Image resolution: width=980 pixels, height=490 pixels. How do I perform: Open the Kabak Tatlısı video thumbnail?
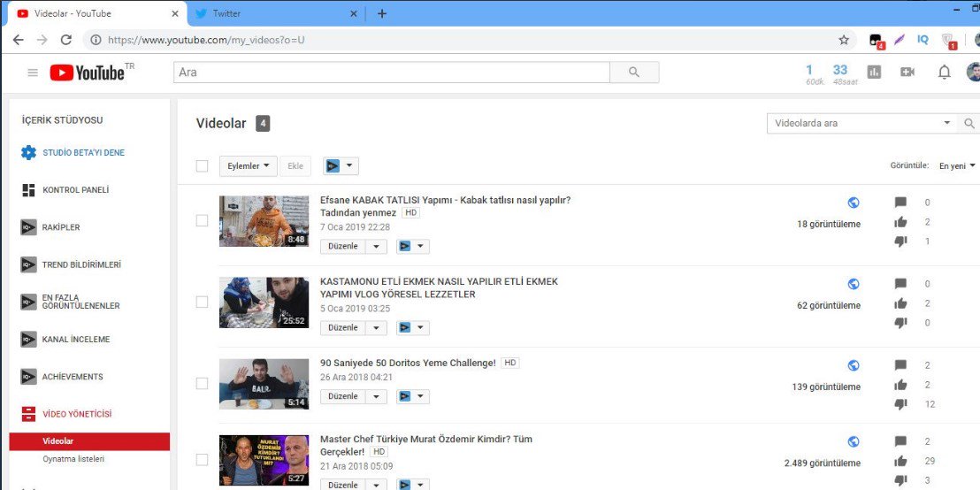pos(264,220)
